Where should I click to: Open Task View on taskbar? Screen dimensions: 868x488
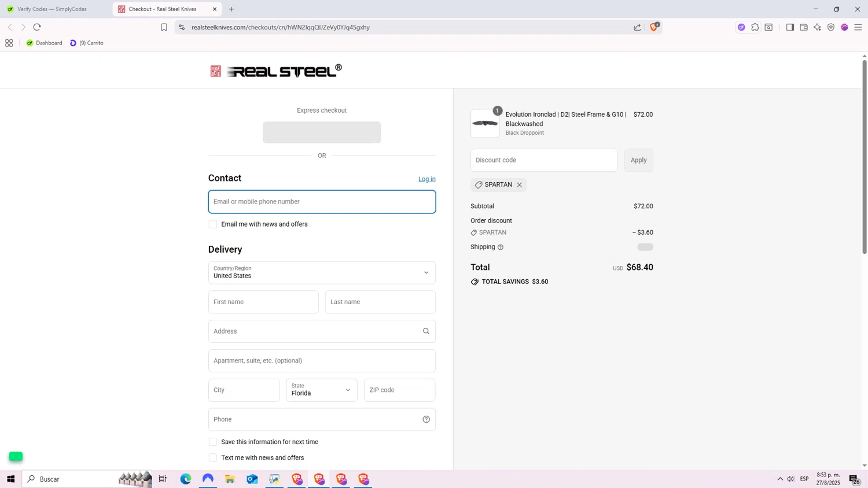coord(163,479)
